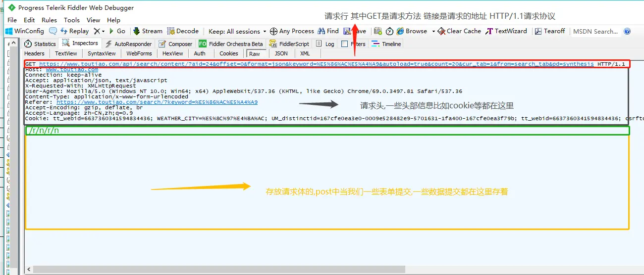Select the Cookies inspector tab

pos(228,53)
